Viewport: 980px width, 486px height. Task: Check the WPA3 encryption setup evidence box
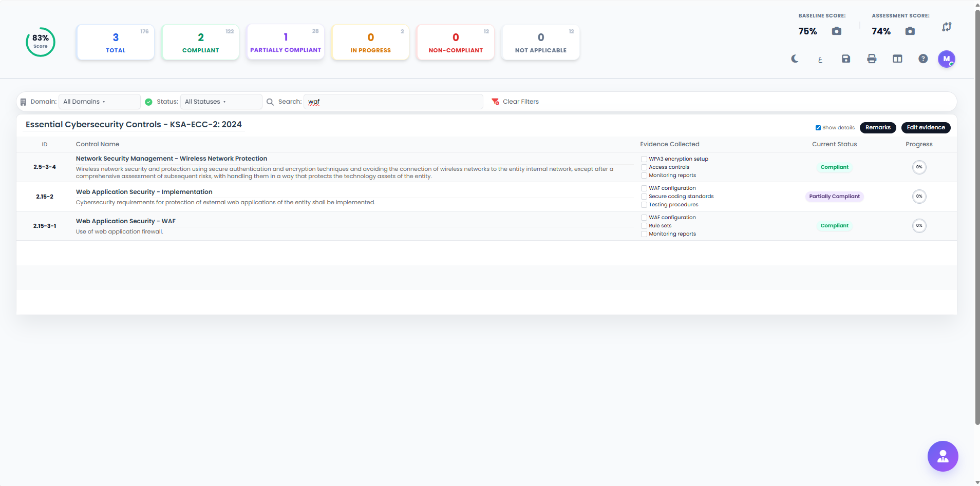(x=644, y=159)
